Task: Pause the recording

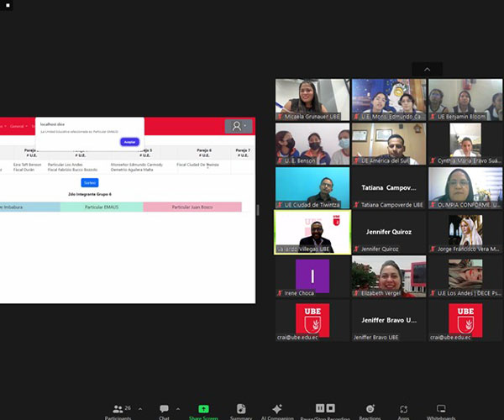Action: click(x=320, y=408)
